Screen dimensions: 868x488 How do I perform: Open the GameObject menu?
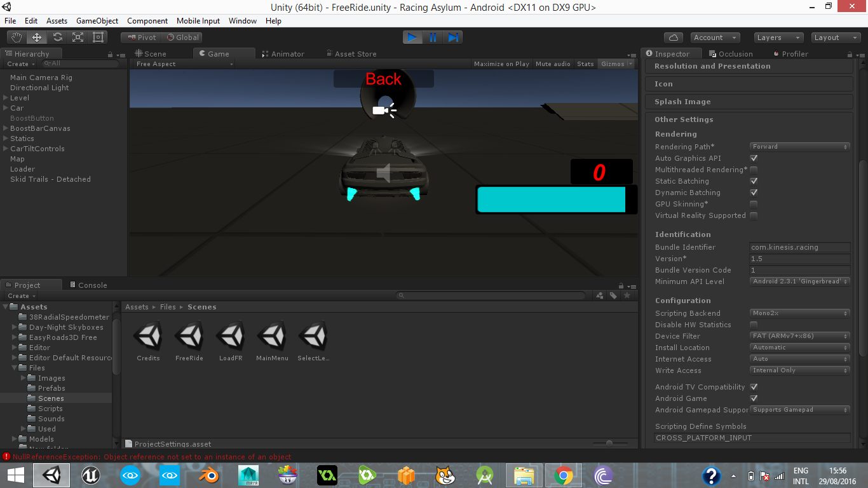[x=97, y=21]
